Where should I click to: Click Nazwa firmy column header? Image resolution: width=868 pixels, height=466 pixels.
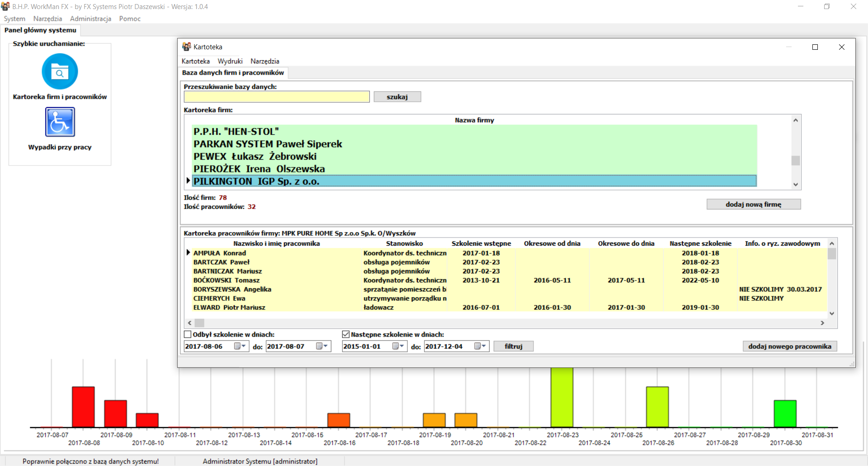point(474,120)
